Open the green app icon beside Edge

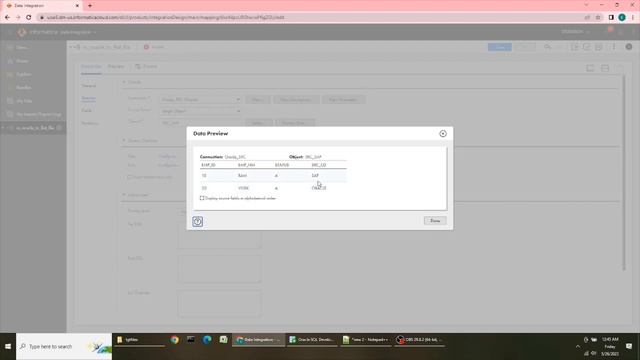tap(223, 340)
